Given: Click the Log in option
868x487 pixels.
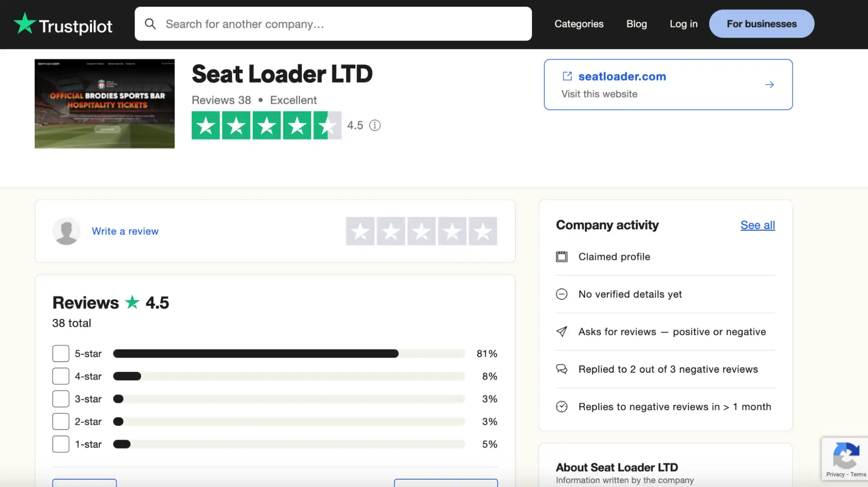Looking at the screenshot, I should (x=683, y=24).
